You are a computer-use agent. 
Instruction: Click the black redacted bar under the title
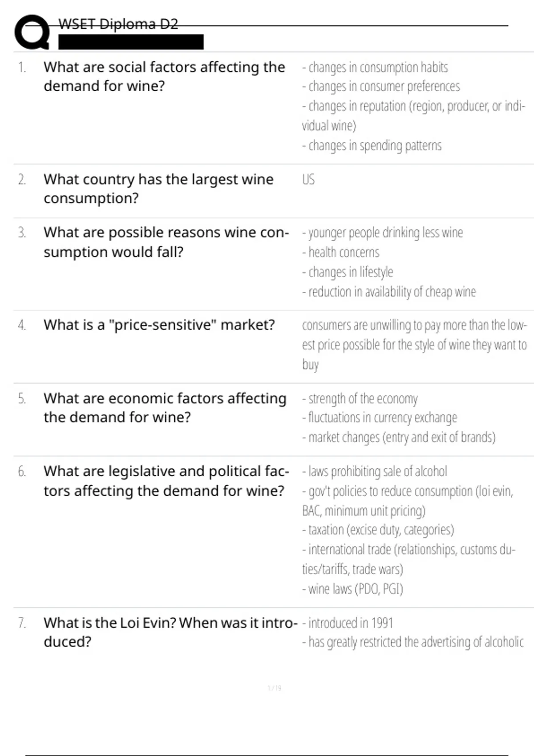(131, 42)
